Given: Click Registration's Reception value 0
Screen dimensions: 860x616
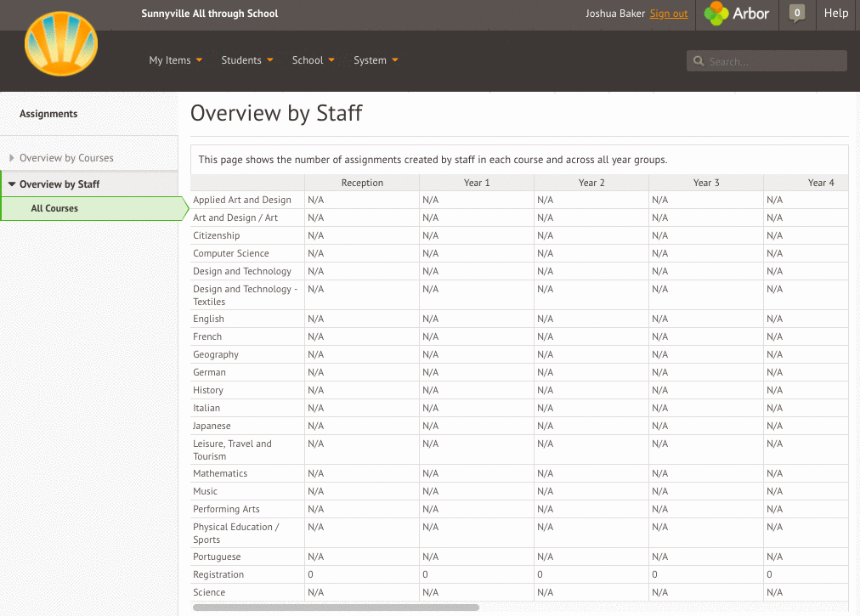Looking at the screenshot, I should [x=310, y=574].
